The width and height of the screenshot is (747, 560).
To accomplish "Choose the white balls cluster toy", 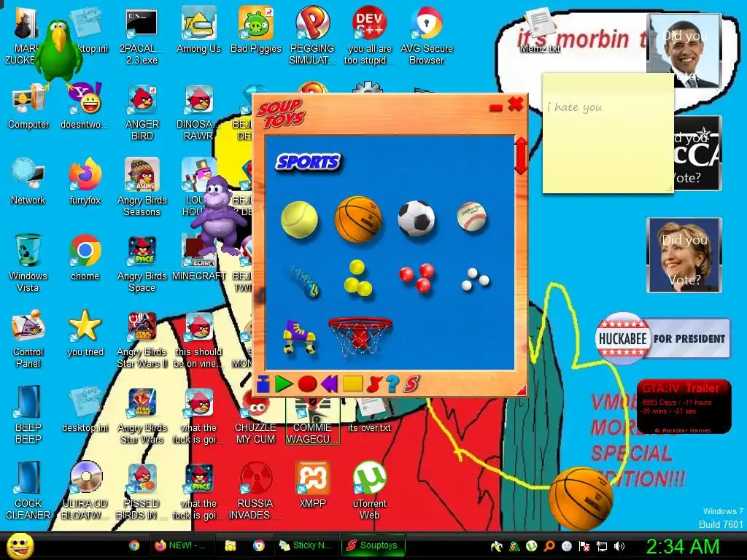I will click(x=475, y=279).
